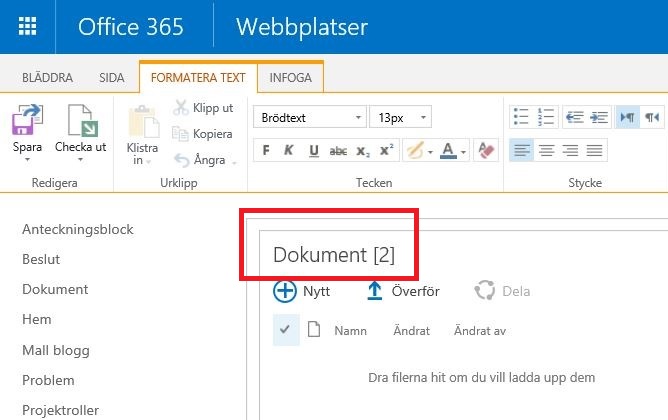This screenshot has height=420, width=668.
Task: Open Mall blogg in side navigation
Action: [x=56, y=350]
